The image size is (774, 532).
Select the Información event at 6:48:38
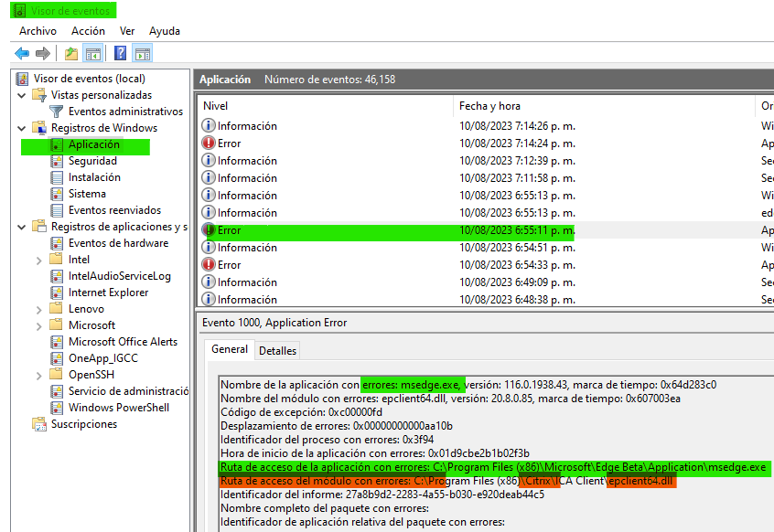(485, 299)
